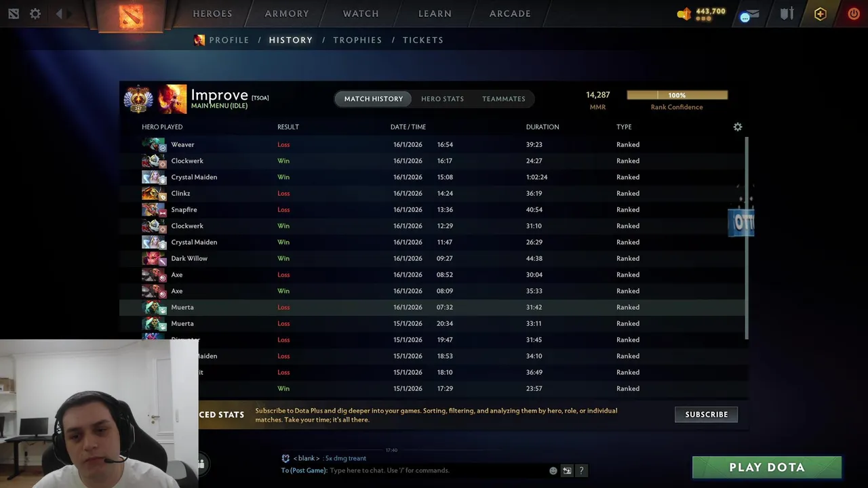The image size is (868, 488).
Task: Click the Rank Confidence 100% bar
Action: 677,96
